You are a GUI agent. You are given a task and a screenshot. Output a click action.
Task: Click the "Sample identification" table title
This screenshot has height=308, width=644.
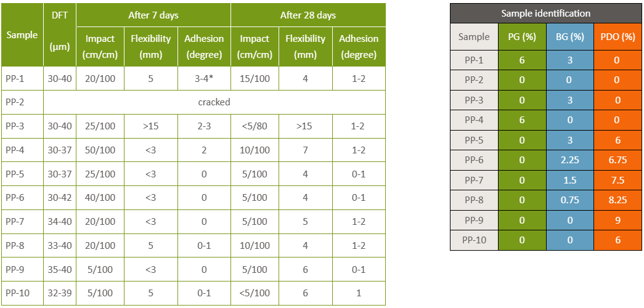click(x=545, y=13)
